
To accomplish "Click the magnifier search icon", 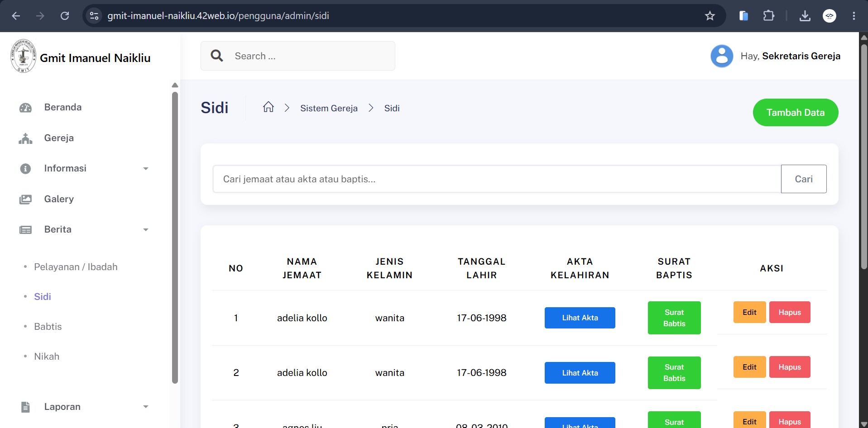I will pyautogui.click(x=217, y=56).
